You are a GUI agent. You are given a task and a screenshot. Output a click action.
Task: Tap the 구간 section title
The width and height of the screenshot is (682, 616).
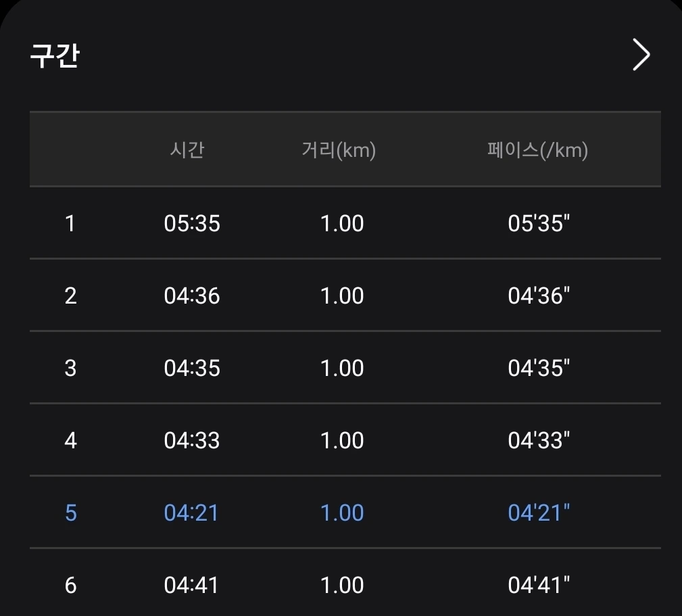pos(55,55)
